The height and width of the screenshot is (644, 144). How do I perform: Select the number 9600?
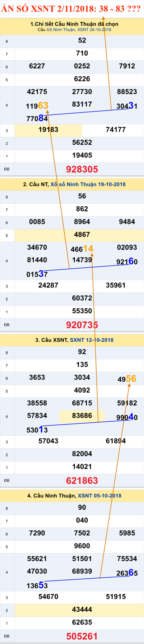(x=82, y=546)
